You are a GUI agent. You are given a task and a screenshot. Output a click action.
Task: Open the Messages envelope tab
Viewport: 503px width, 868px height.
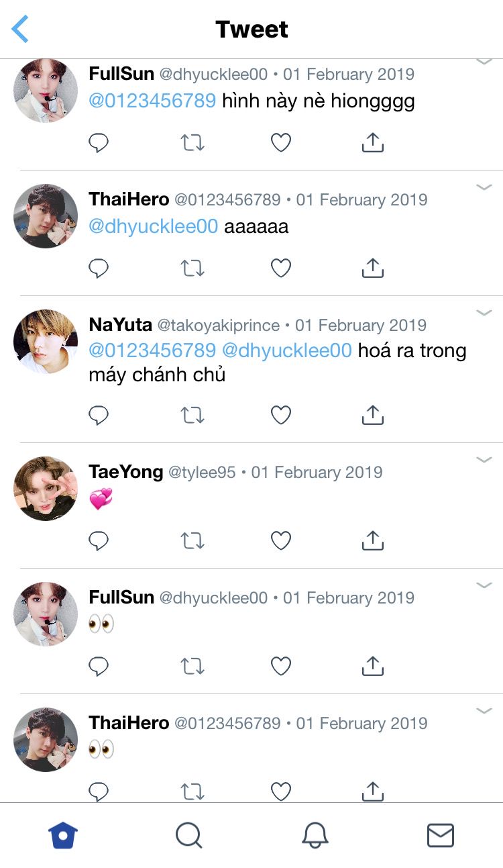tap(441, 836)
